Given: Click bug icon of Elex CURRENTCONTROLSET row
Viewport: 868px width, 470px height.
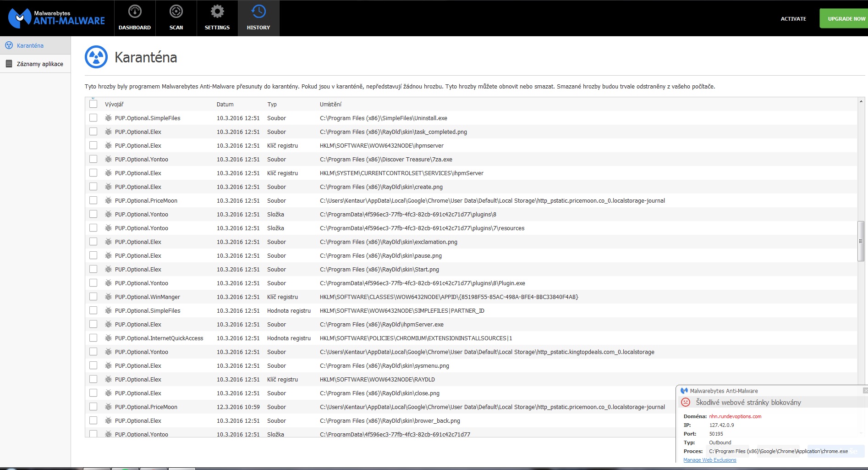Looking at the screenshot, I should pyautogui.click(x=108, y=173).
